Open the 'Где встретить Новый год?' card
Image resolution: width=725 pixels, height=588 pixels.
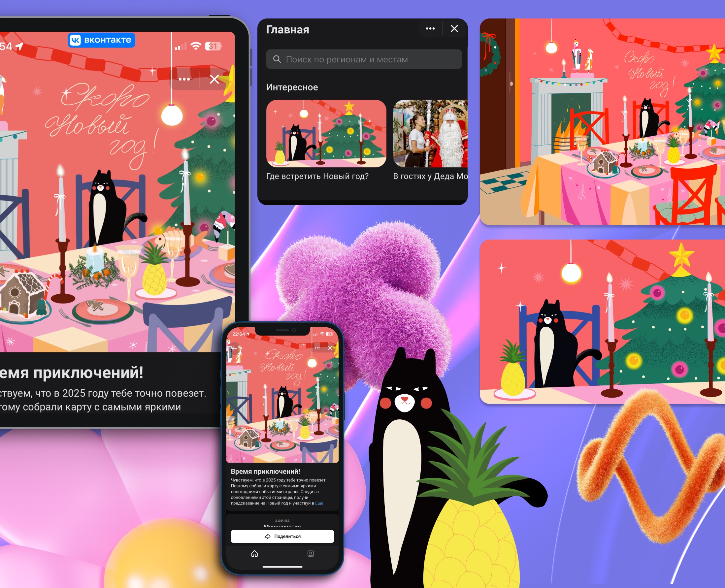[x=326, y=133]
